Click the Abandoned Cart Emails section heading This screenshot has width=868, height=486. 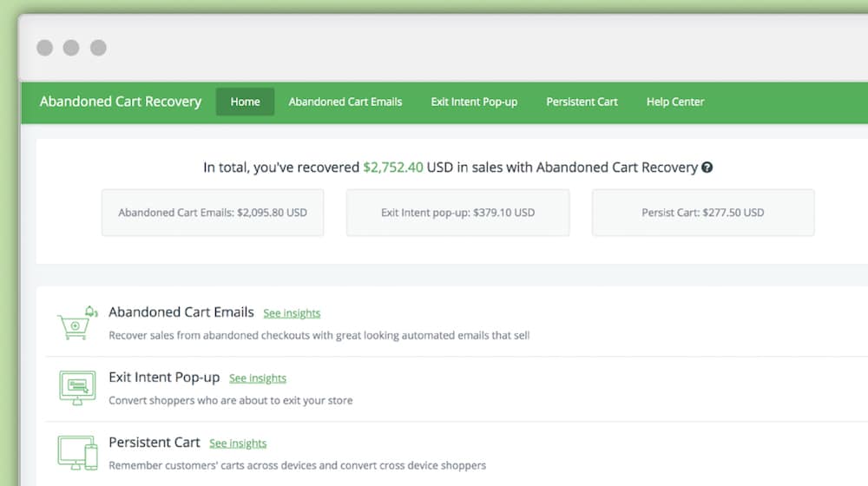pyautogui.click(x=181, y=312)
